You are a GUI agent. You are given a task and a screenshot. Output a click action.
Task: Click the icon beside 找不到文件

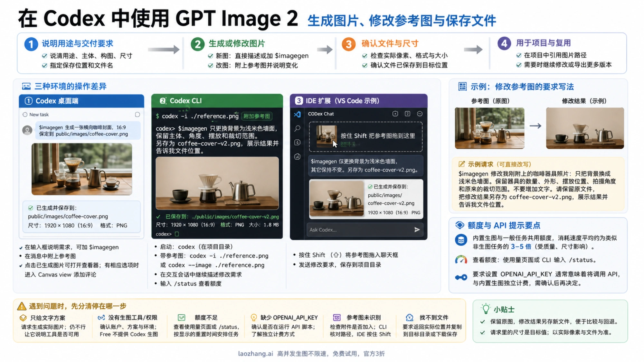click(x=409, y=318)
